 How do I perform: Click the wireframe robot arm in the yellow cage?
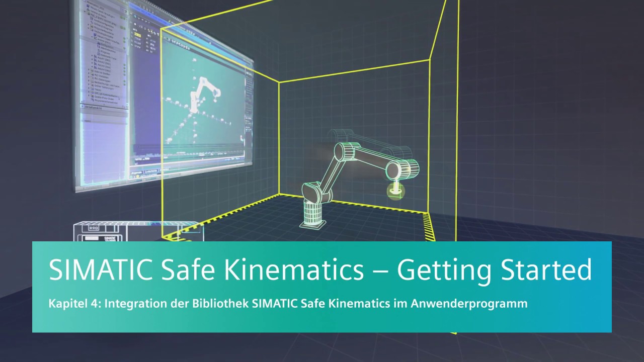tap(360, 185)
